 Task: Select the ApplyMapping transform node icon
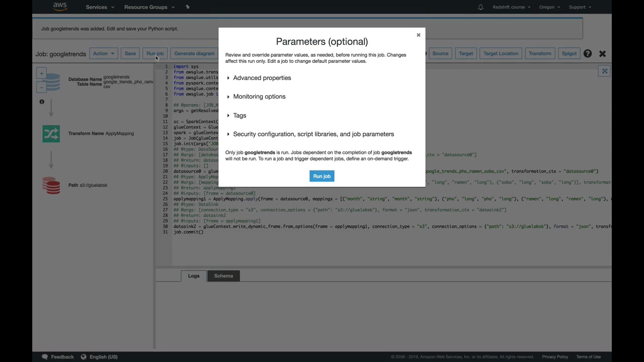point(51,134)
